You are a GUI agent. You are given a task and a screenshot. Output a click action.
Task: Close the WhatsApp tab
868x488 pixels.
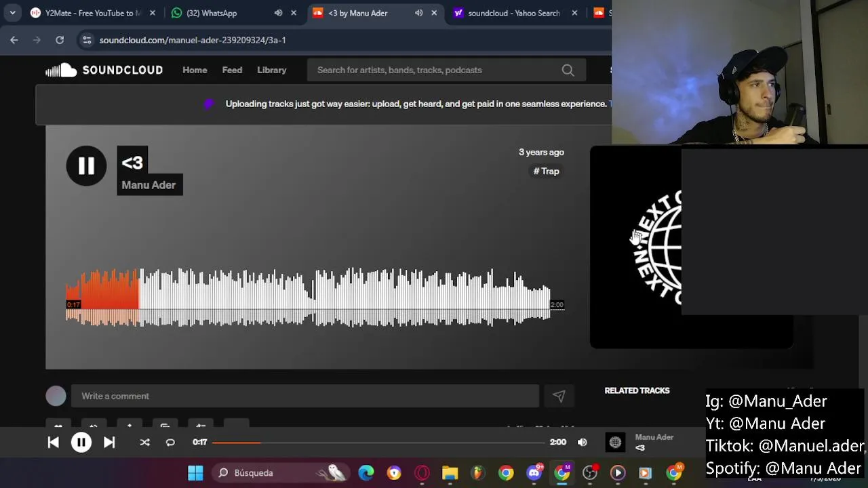pyautogui.click(x=293, y=13)
